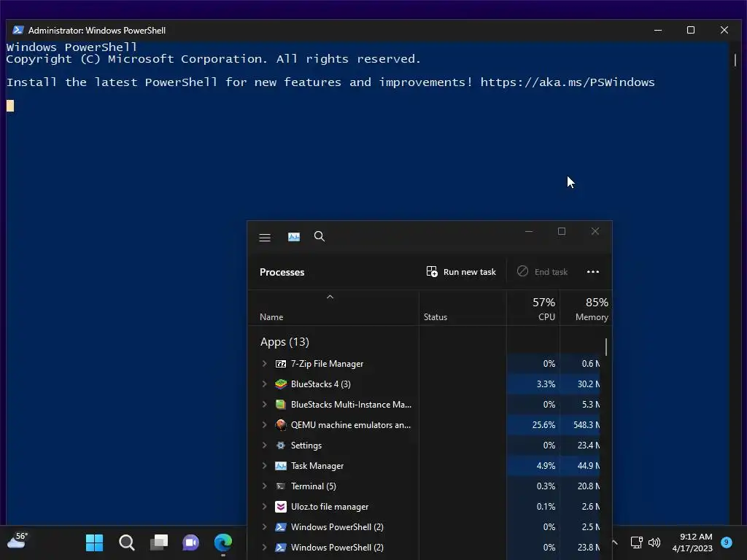The image size is (747, 560).
Task: Click the Task Manager performance graph icon
Action: (x=294, y=237)
